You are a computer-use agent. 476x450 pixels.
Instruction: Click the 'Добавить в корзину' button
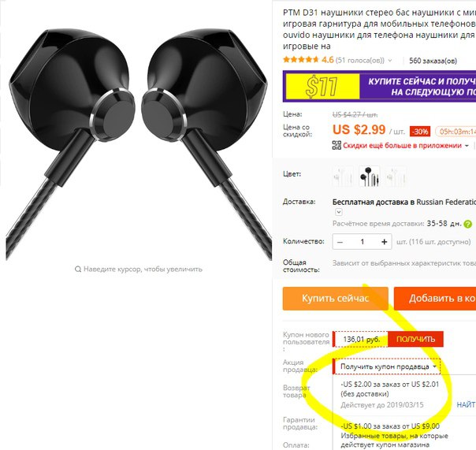point(435,299)
